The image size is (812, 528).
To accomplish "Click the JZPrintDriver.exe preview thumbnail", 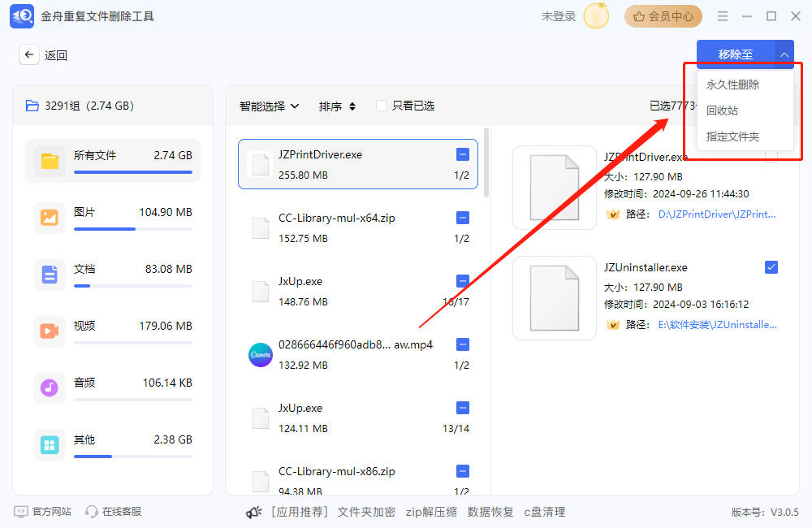I will [x=555, y=188].
